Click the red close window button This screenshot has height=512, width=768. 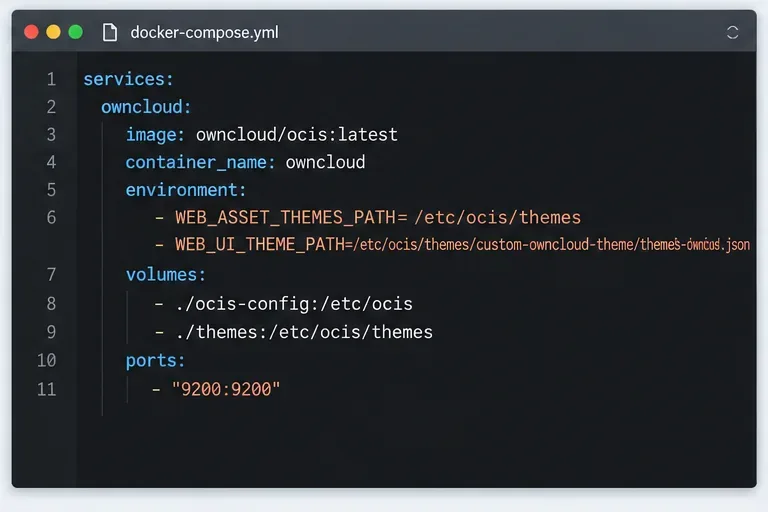[31, 32]
